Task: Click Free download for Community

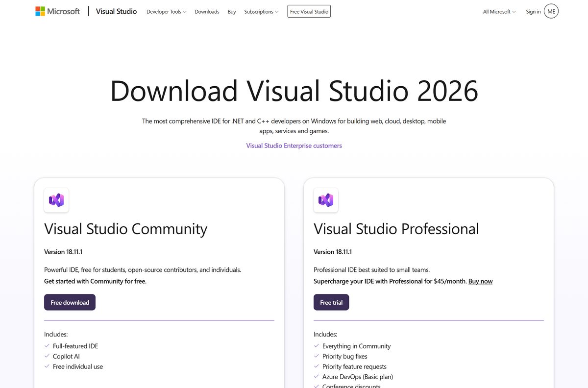Action: (x=70, y=302)
